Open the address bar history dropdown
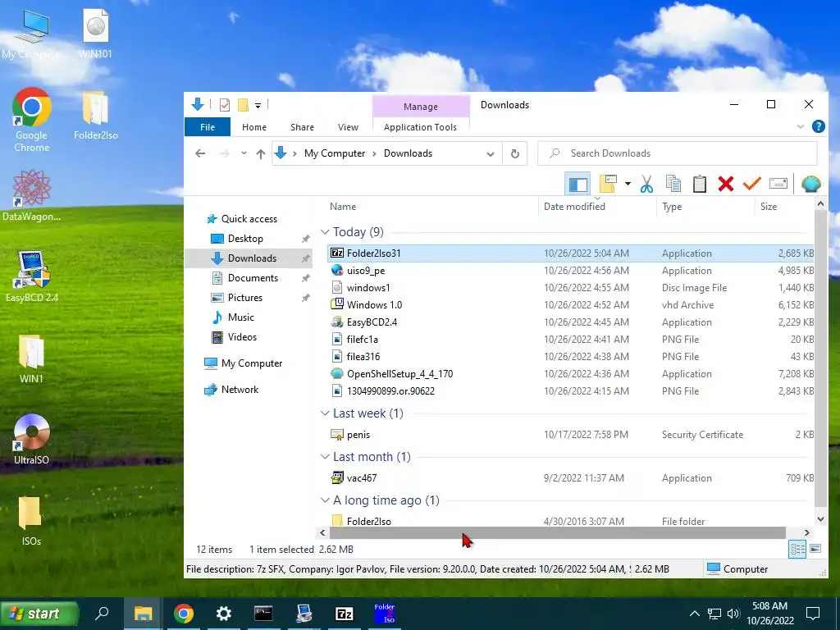Viewport: 840px width, 630px height. [490, 153]
